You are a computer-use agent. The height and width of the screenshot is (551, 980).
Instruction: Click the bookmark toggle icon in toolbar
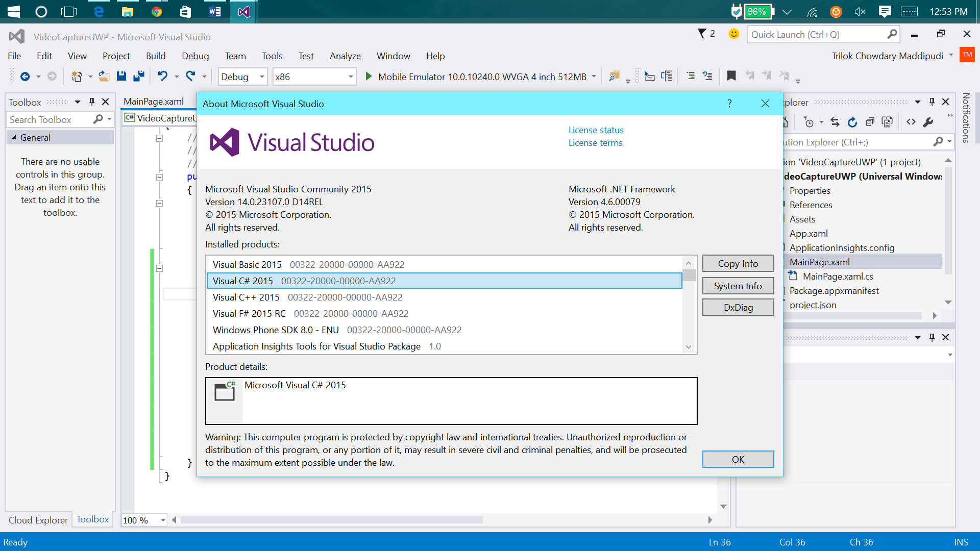[x=731, y=76]
